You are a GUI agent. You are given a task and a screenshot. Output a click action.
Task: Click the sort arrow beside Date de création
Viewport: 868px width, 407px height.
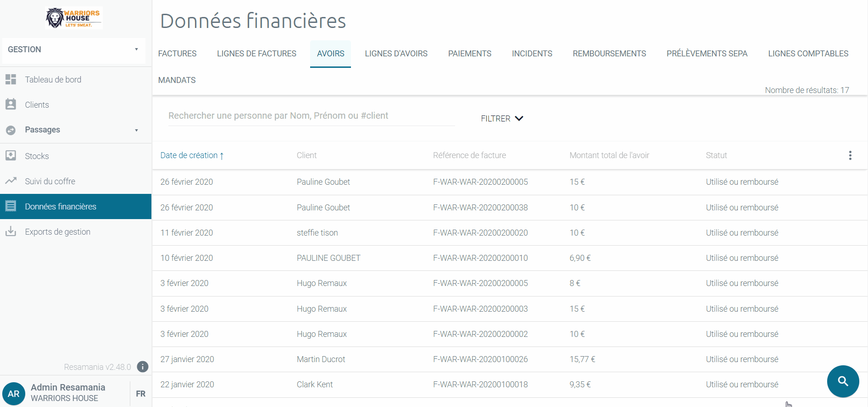tap(222, 156)
